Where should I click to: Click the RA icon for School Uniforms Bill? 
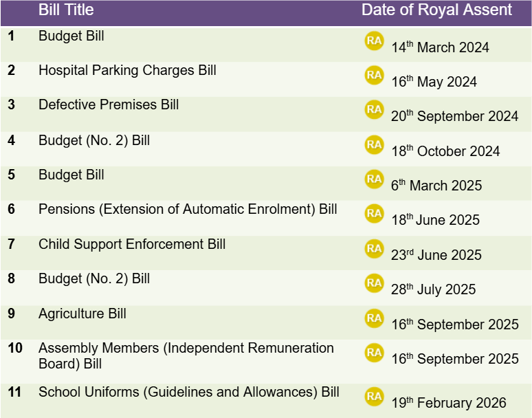374,396
